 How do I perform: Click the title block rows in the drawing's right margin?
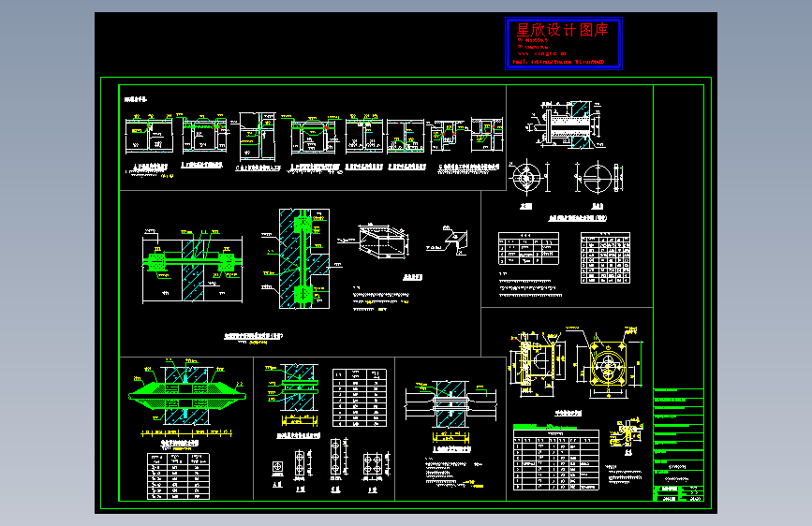click(x=678, y=445)
